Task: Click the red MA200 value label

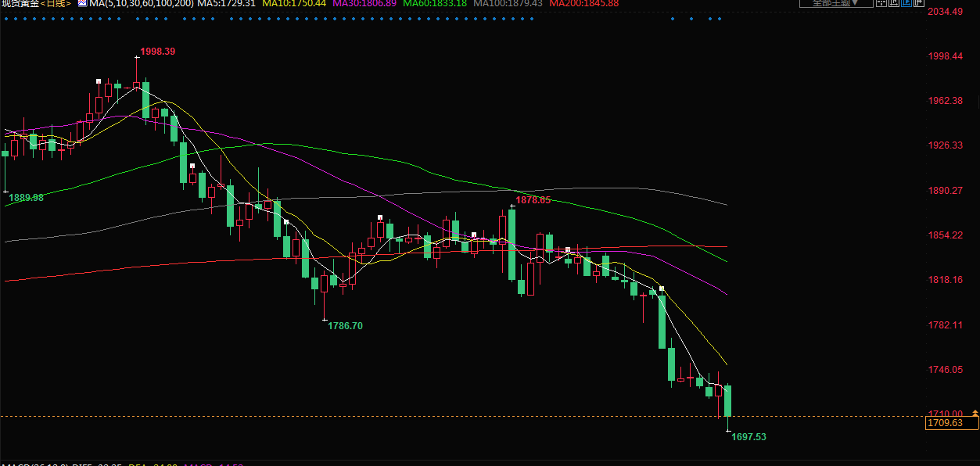Action: (583, 4)
